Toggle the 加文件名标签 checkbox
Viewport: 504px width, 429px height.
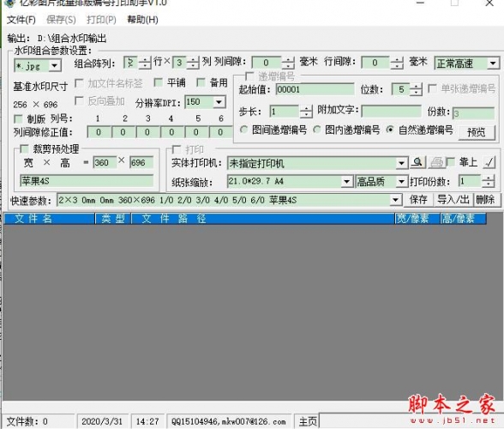tap(79, 83)
